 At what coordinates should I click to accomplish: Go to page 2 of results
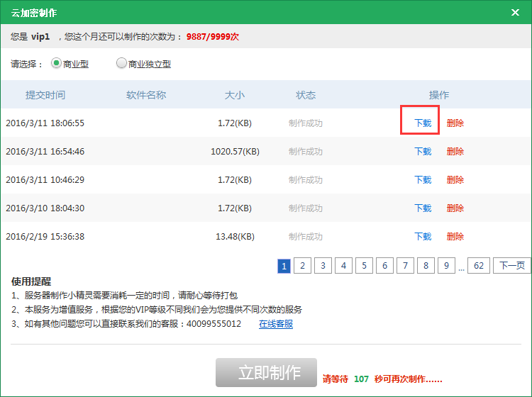[x=302, y=265]
